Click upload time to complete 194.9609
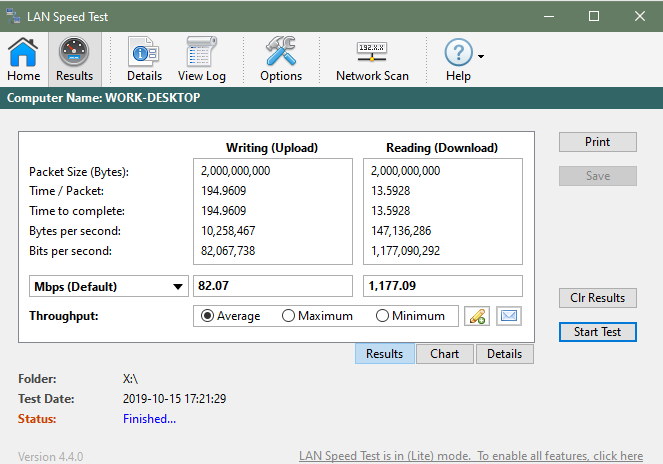This screenshot has height=464, width=663. coord(223,211)
